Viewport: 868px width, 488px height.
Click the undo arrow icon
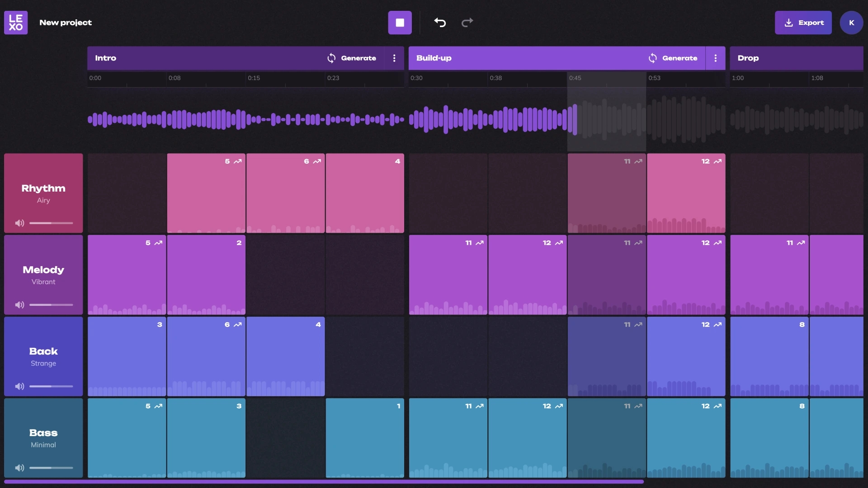click(440, 23)
